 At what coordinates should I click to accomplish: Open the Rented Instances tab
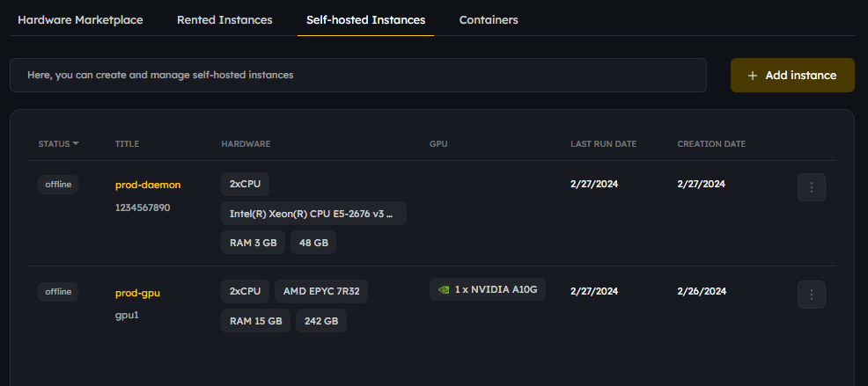click(x=224, y=19)
